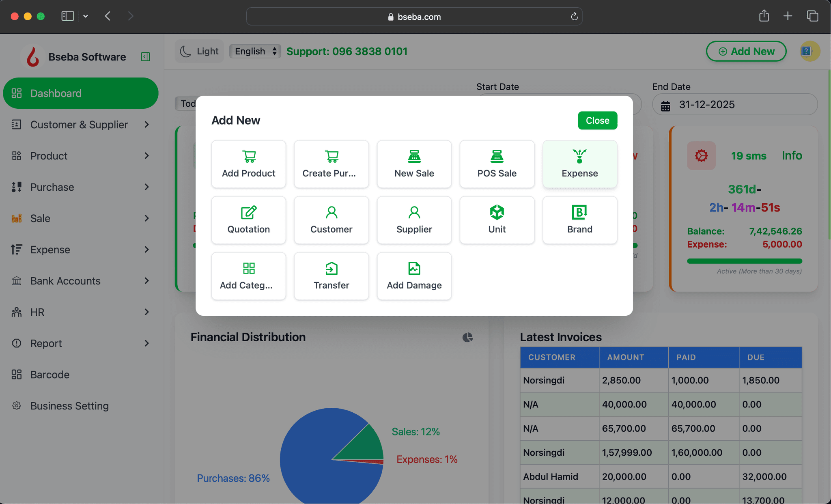Collapse the sidebar with the panel icon
Screen dimensions: 831x504
click(x=145, y=57)
